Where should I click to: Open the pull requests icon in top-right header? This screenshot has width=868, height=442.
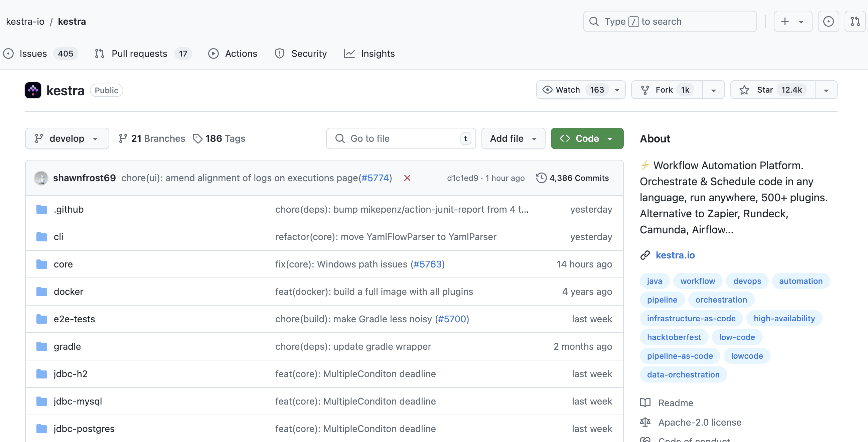point(855,22)
